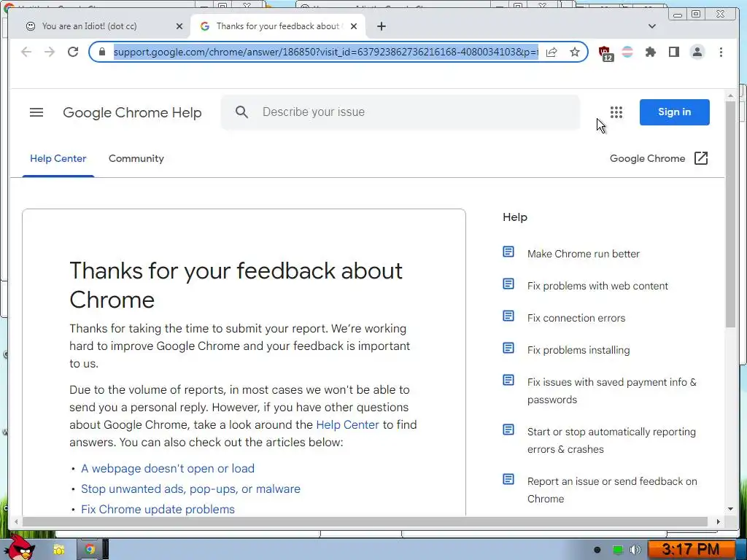
Task: Click article icon beside Fix connection errors
Action: [508, 316]
